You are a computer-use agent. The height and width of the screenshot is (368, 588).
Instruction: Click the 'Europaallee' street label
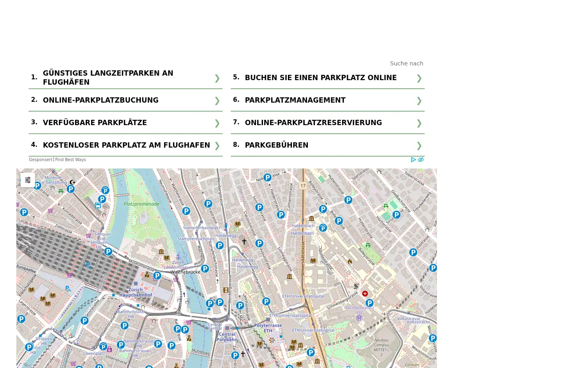(x=27, y=268)
